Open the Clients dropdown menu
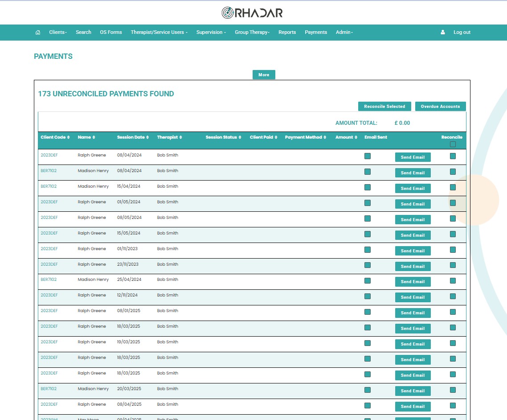 (x=58, y=33)
